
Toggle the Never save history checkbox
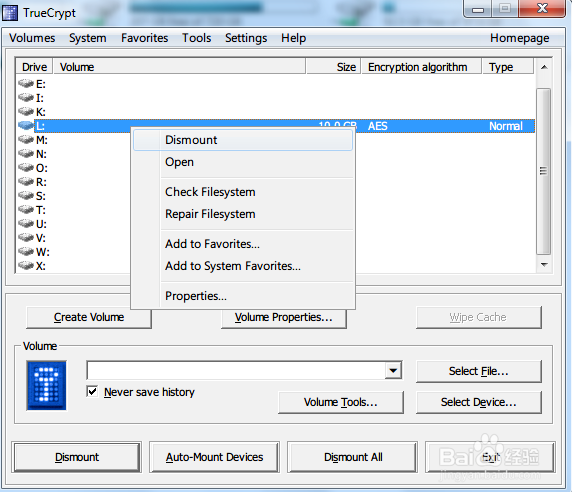92,391
